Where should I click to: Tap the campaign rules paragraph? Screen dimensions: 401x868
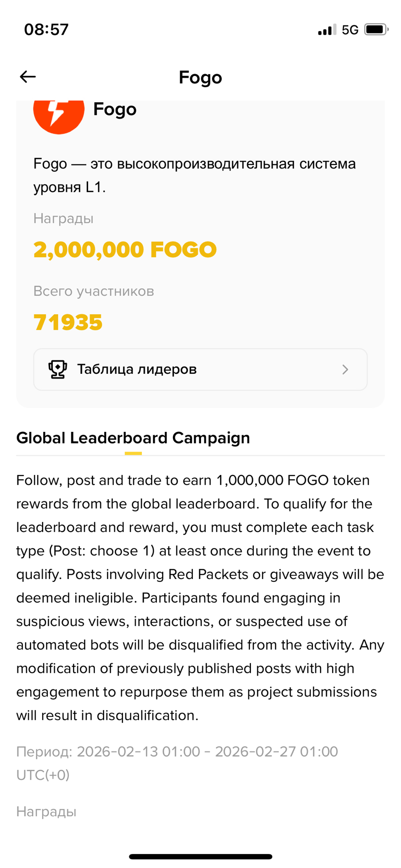(200, 597)
